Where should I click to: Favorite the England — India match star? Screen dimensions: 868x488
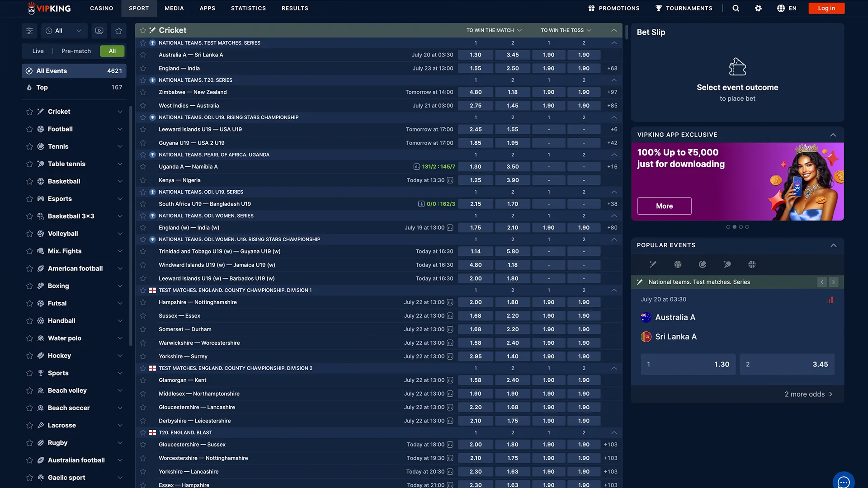[143, 68]
